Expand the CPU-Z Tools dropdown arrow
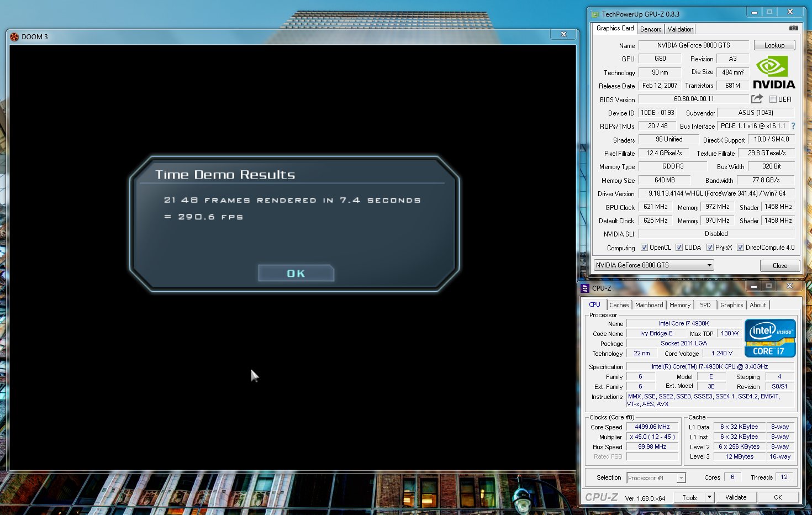 [710, 497]
